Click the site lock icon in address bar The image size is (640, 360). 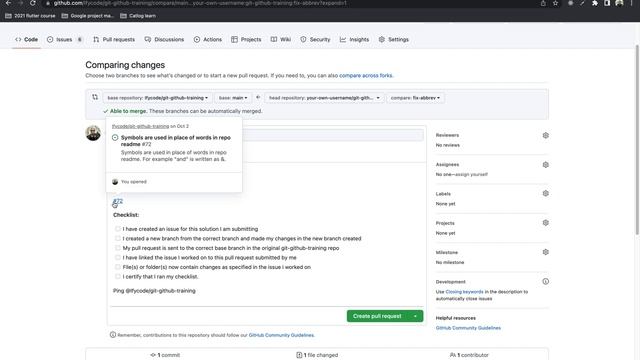pyautogui.click(x=48, y=3)
